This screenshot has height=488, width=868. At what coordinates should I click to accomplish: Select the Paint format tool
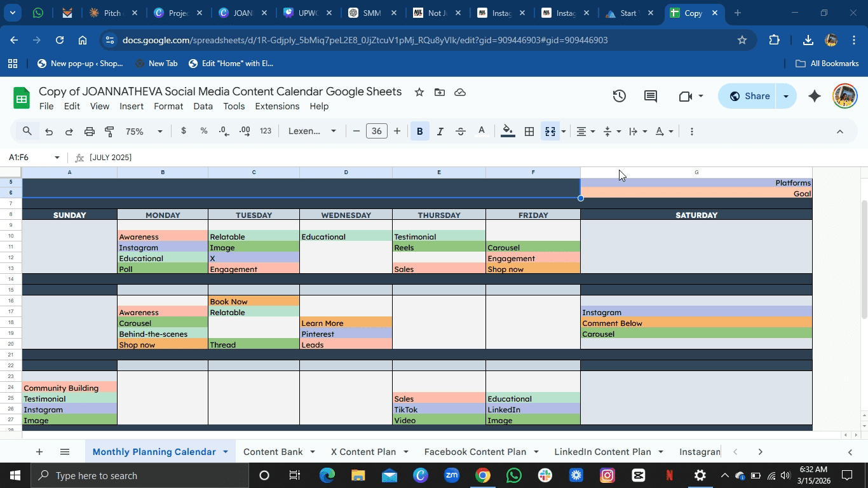[109, 132]
